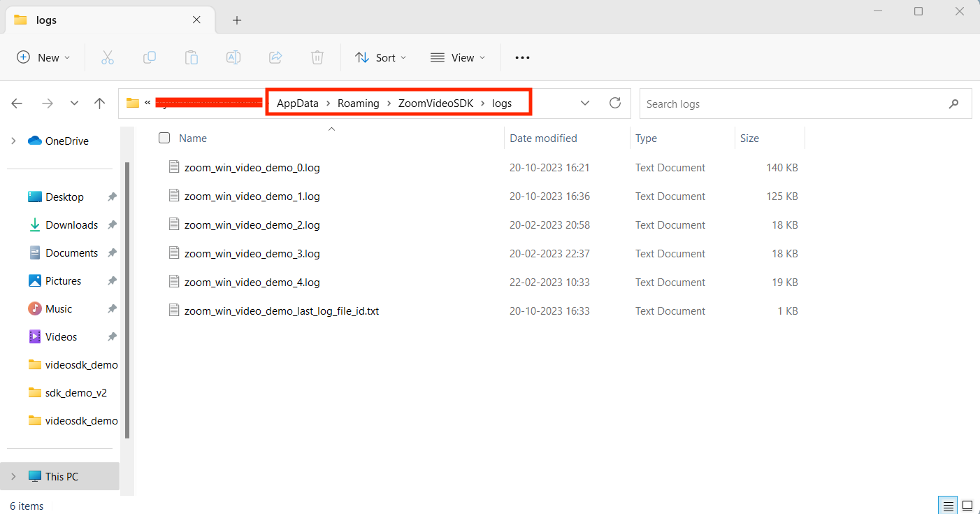
Task: Open the New item dropdown
Action: click(x=43, y=57)
